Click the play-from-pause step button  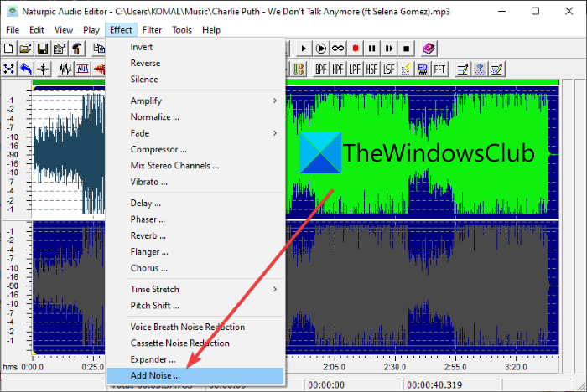pos(389,49)
